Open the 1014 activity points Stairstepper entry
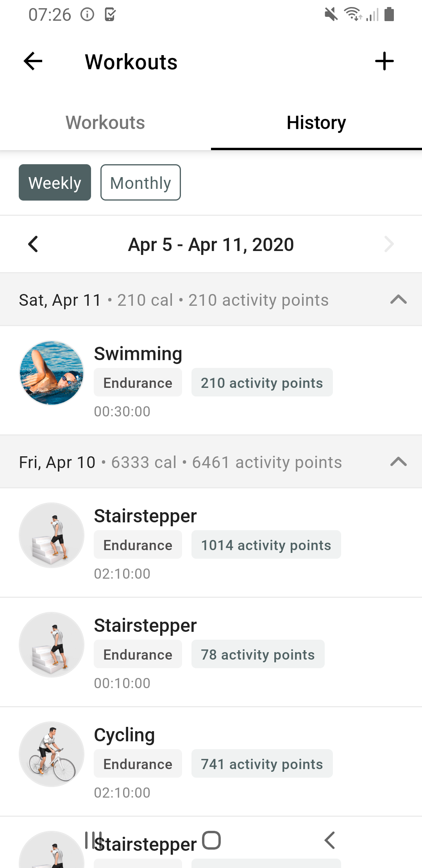Screen dimensions: 422x868 [211, 543]
